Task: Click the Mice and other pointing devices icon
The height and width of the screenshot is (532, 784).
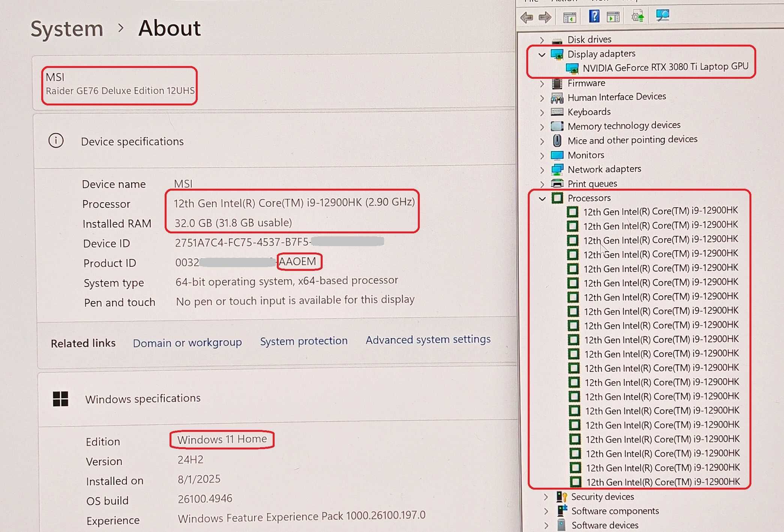Action: (557, 141)
